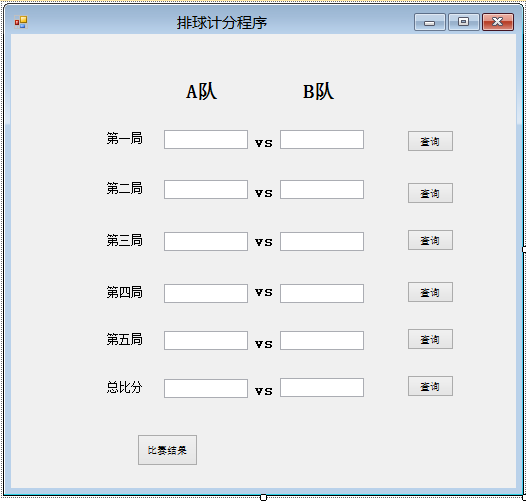Click A队 score field in 第四局 row

point(206,294)
